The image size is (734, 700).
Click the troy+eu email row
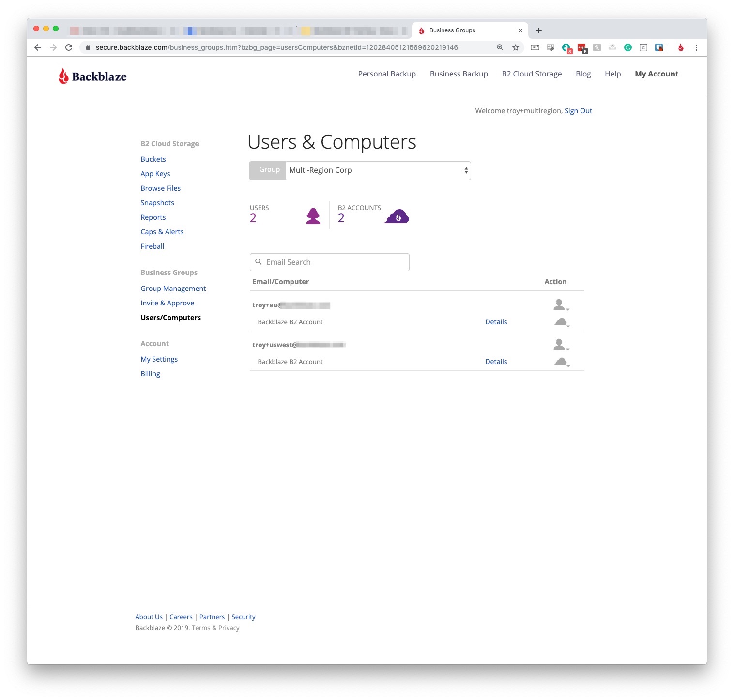(291, 305)
